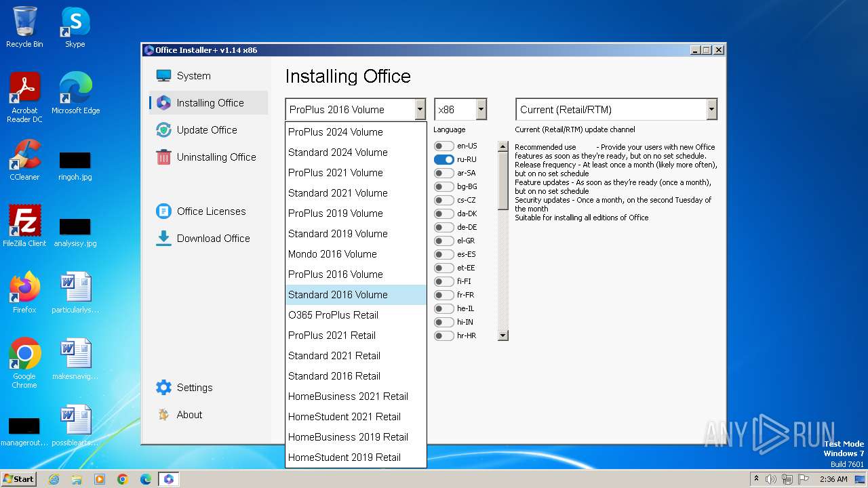Enable bg-BG language toggle
Viewport: 868px width, 488px height.
(x=444, y=186)
